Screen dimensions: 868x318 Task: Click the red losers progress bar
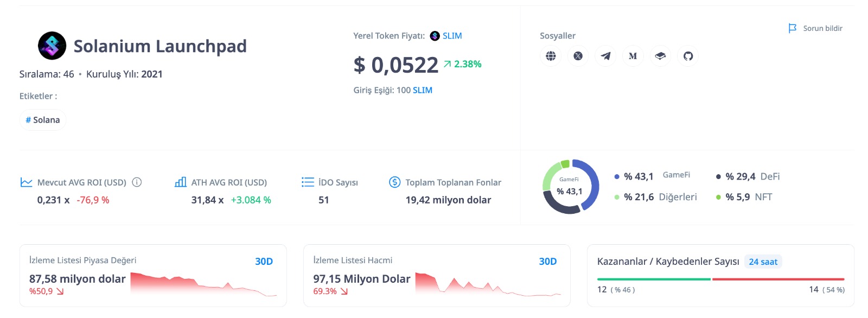(x=778, y=279)
